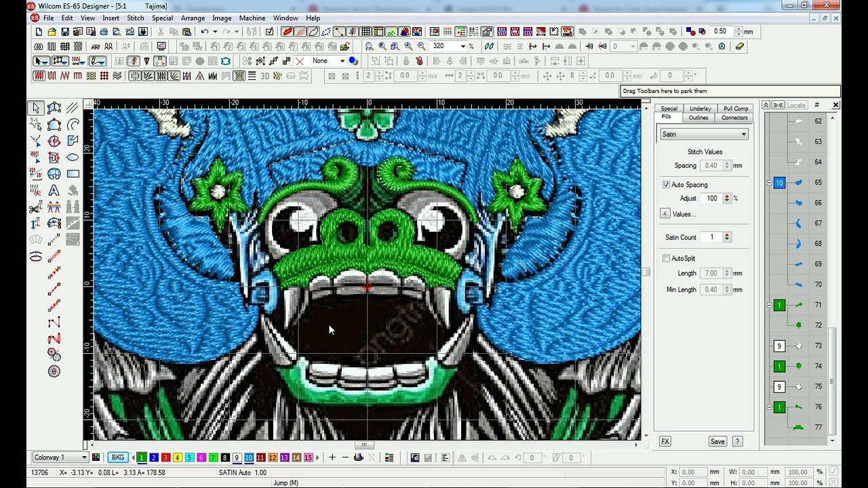This screenshot has height=488, width=868.
Task: Select blue color swatch 10 in the palette
Action: click(x=249, y=457)
